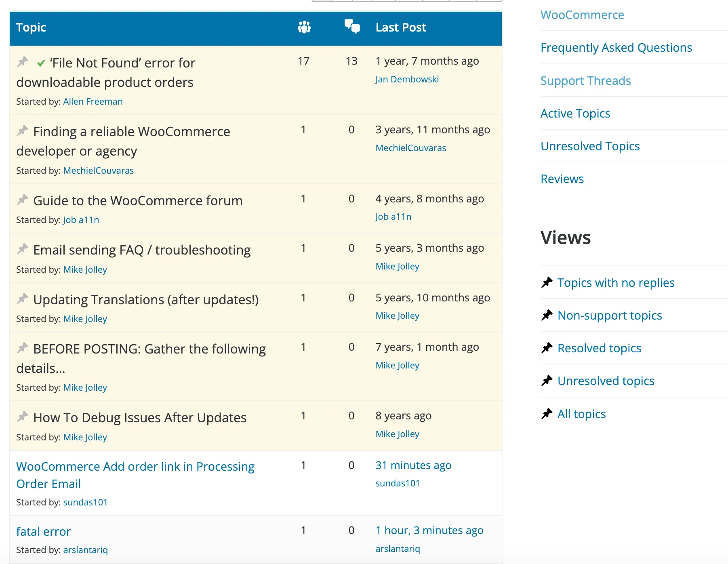
Task: Click 'Last Post' column header
Action: click(x=401, y=27)
